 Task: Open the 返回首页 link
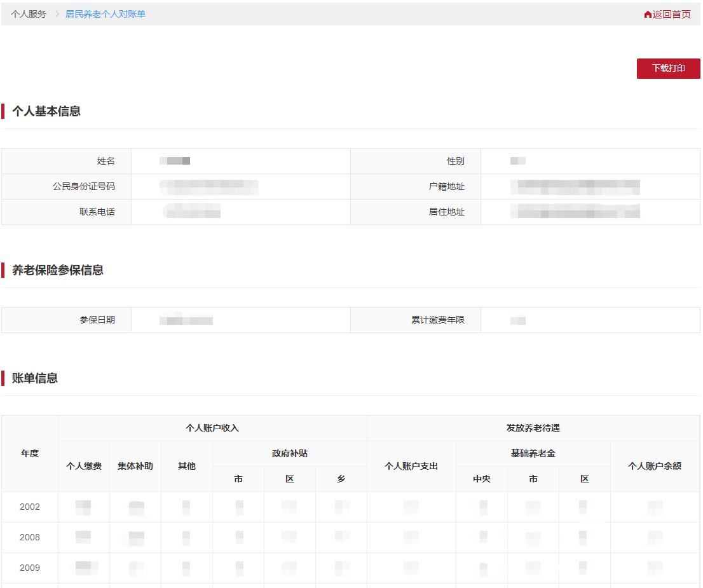click(x=671, y=14)
